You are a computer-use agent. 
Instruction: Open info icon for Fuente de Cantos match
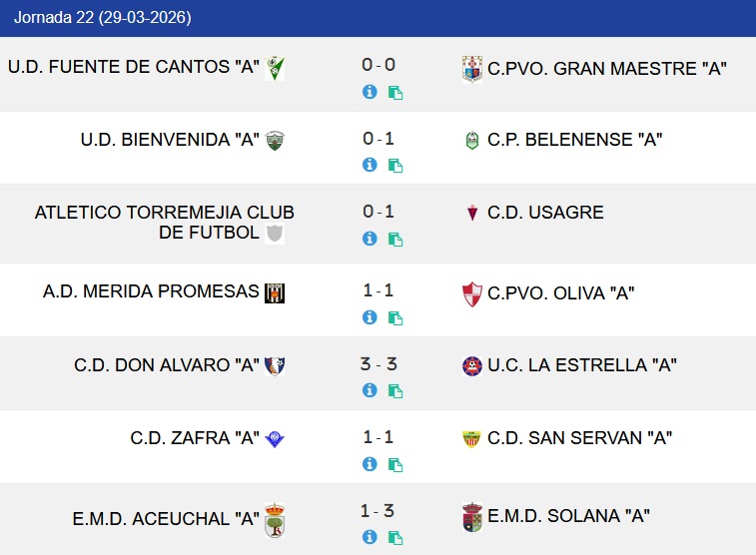(x=370, y=92)
